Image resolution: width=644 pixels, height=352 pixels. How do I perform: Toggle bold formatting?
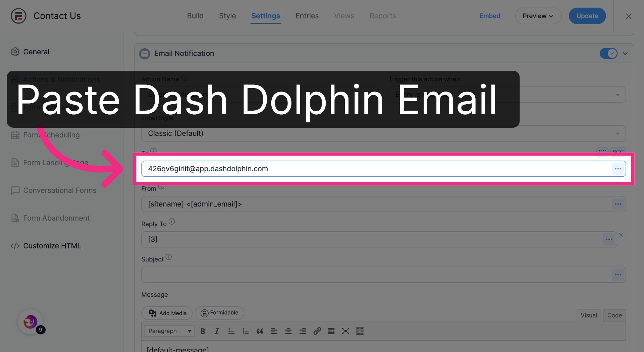click(x=203, y=331)
